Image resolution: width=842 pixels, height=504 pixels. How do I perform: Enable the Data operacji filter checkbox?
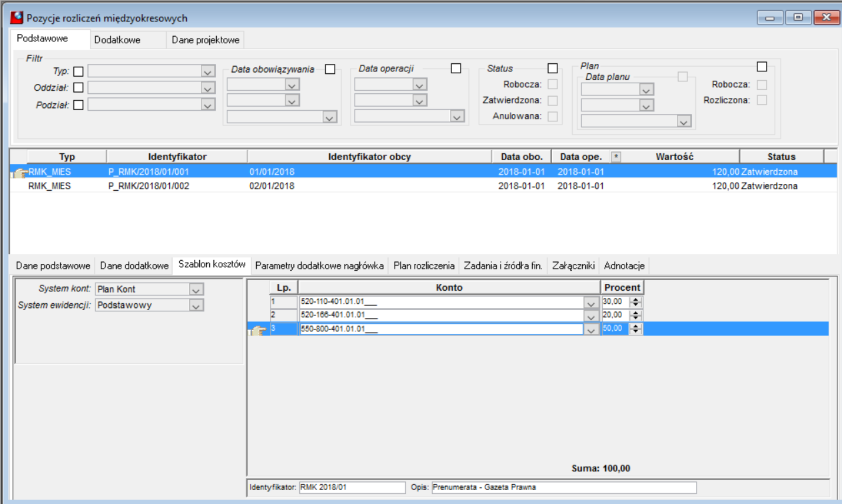tap(456, 68)
